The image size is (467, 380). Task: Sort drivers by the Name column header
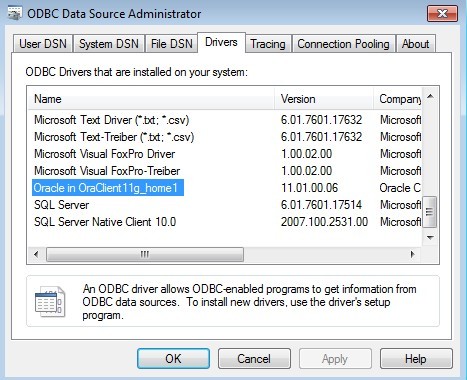[x=151, y=99]
